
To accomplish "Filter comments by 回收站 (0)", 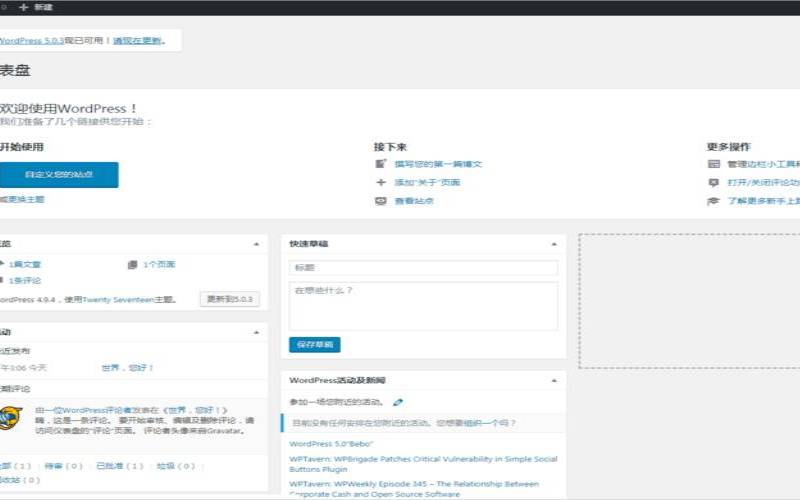I will coord(19,480).
